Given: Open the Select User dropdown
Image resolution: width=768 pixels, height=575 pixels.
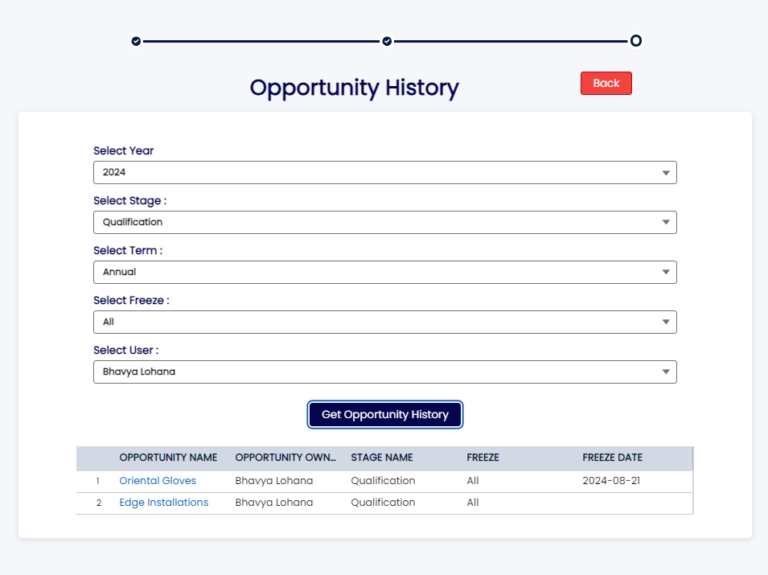Looking at the screenshot, I should [384, 372].
